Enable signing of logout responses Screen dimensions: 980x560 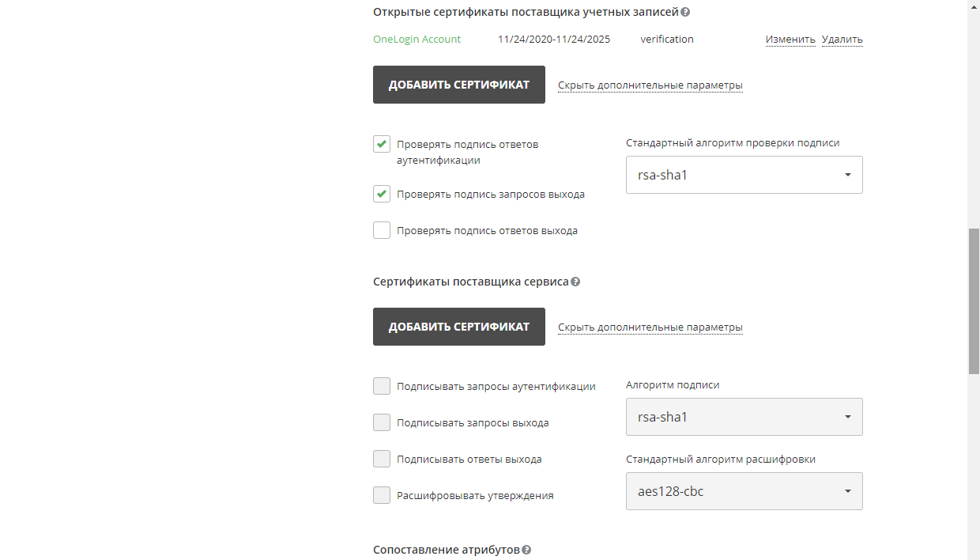(x=382, y=459)
